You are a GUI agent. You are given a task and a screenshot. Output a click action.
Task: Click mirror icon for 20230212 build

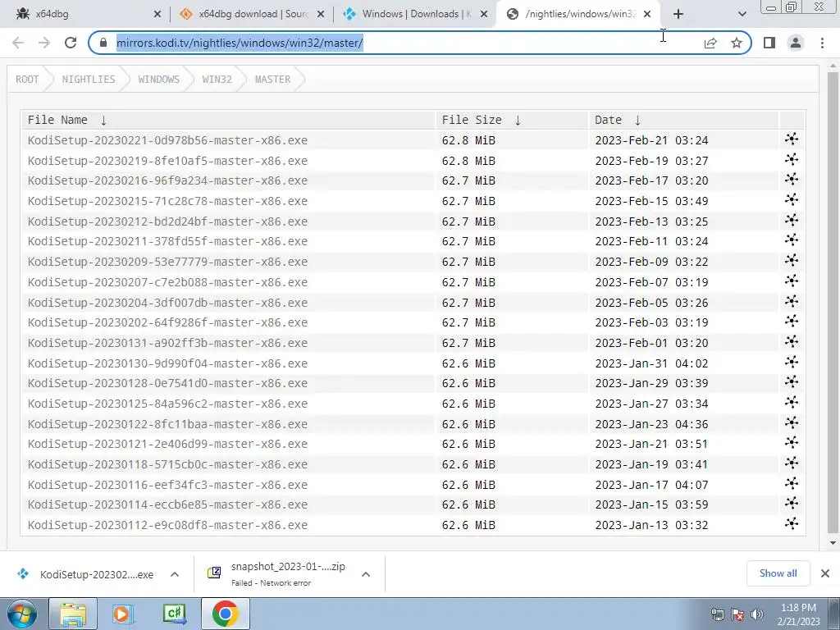coord(792,220)
